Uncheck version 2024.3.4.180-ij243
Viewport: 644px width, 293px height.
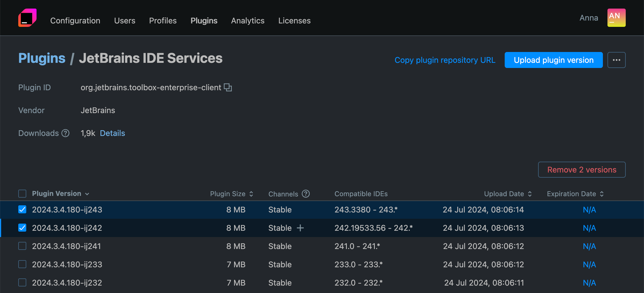tap(22, 209)
